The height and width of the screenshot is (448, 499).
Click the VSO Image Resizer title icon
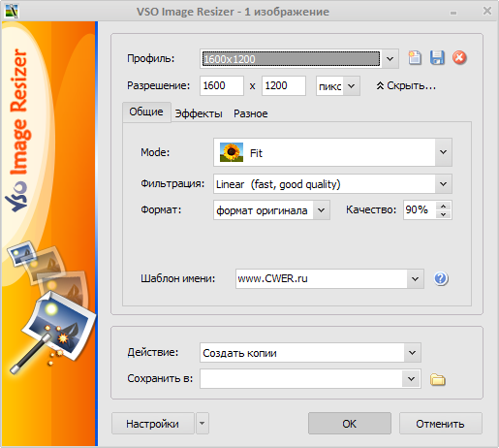pyautogui.click(x=12, y=11)
